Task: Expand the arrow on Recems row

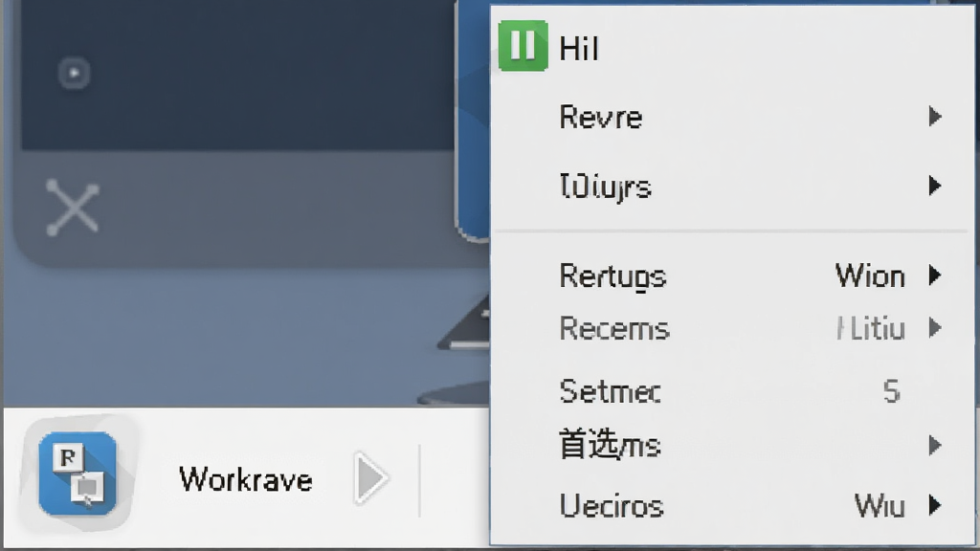Action: (935, 328)
